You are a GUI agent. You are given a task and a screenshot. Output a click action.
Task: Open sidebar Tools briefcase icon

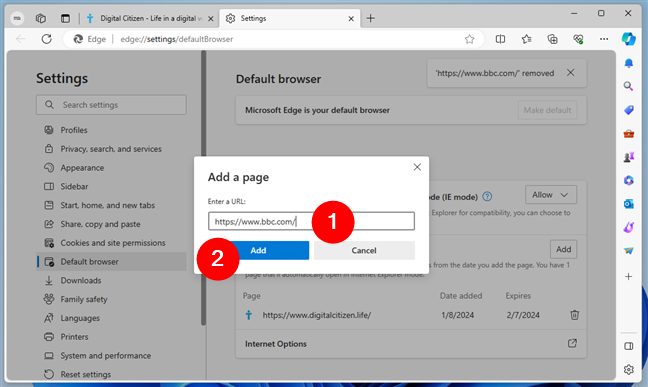629,134
